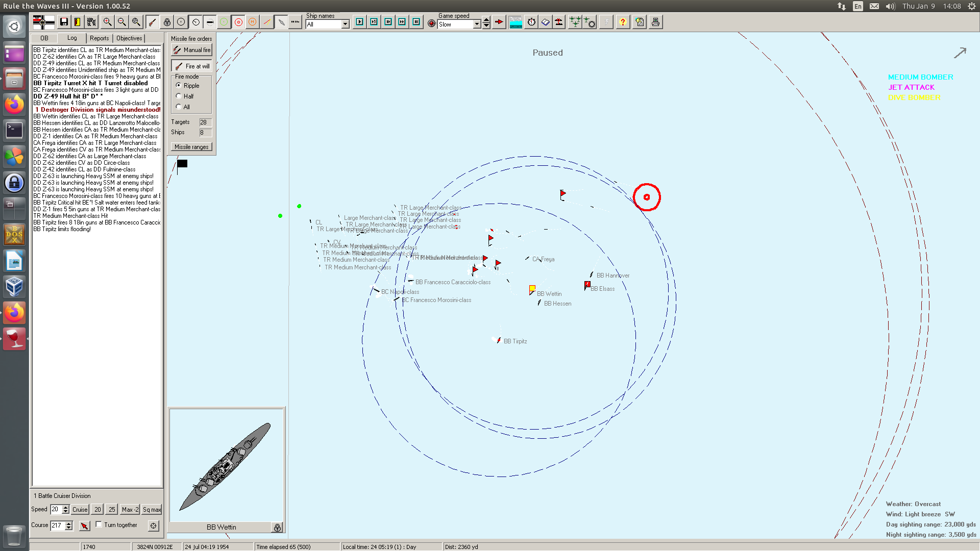Decrease game speed with the down arrow
Viewport: 980px width, 551px height.
point(486,26)
